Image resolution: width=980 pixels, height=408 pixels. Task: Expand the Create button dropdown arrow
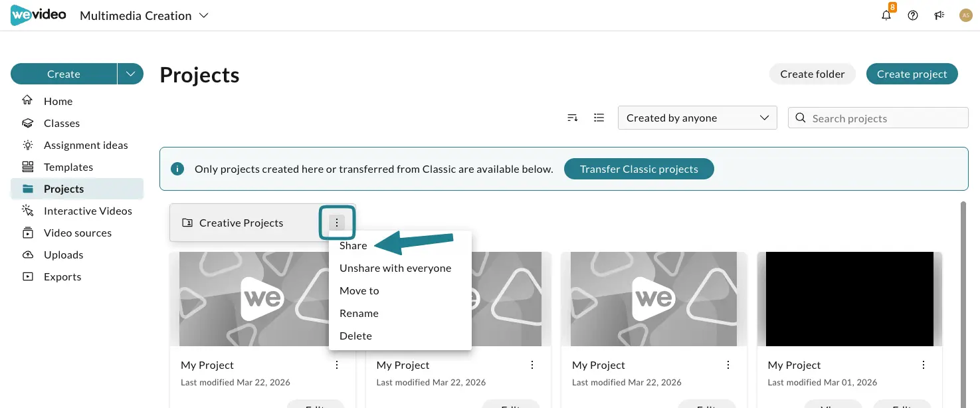[x=130, y=74]
